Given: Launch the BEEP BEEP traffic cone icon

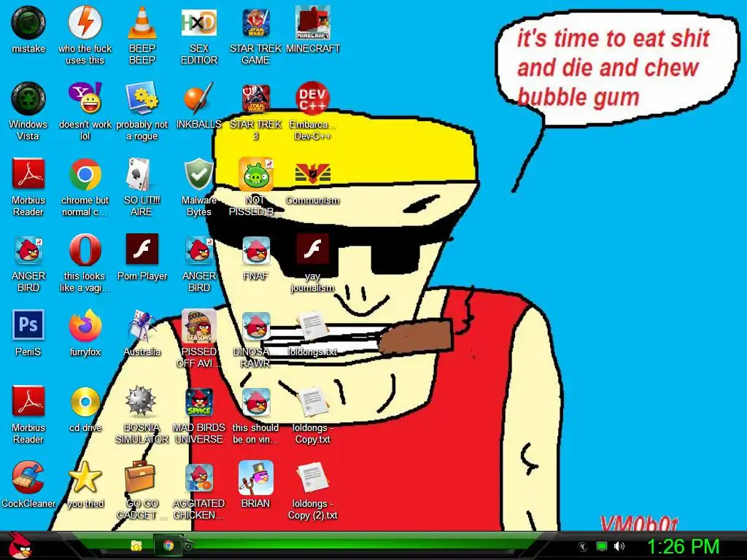Looking at the screenshot, I should 142,23.
